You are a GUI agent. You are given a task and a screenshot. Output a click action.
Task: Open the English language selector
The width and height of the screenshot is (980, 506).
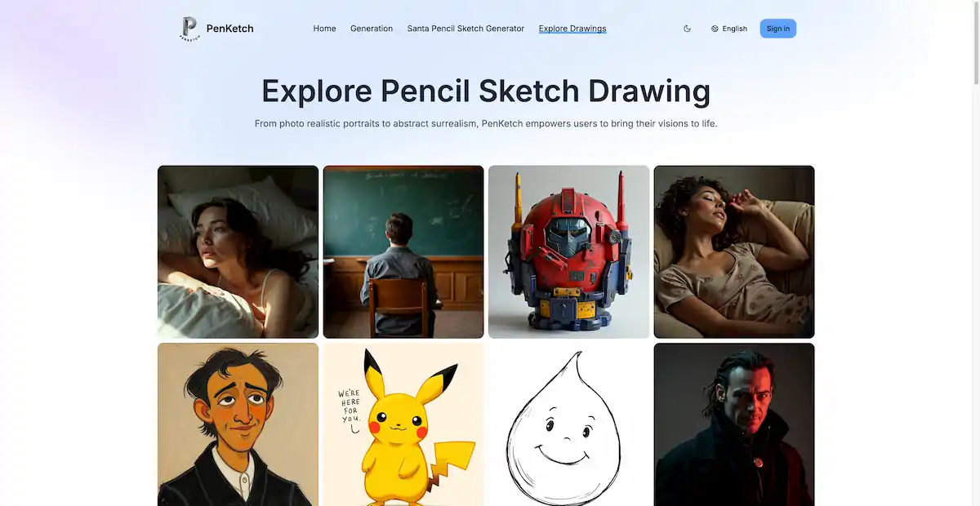[728, 29]
